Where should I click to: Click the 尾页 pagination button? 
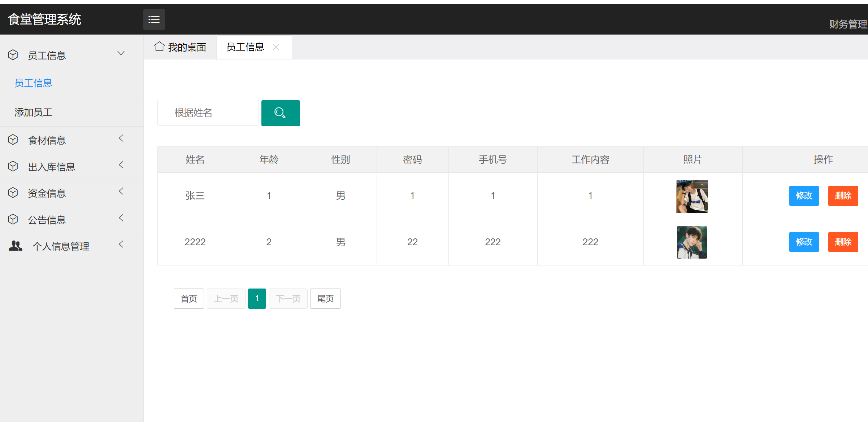click(325, 299)
